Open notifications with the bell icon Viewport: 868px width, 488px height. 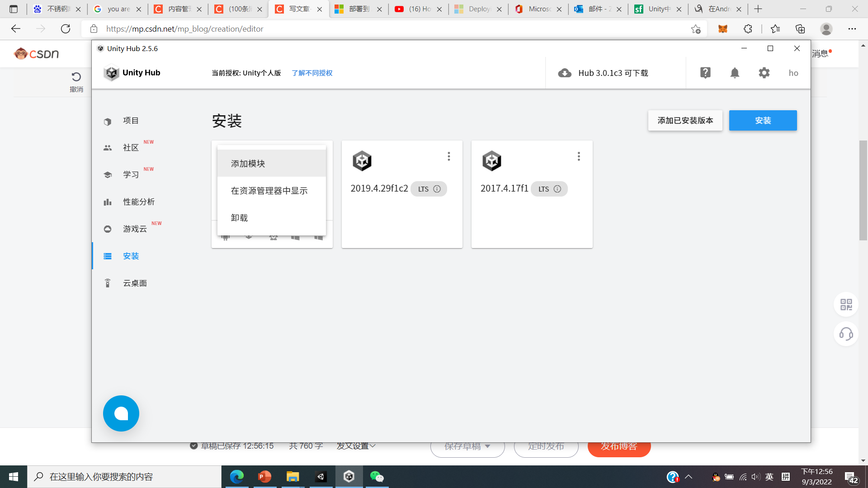point(735,73)
